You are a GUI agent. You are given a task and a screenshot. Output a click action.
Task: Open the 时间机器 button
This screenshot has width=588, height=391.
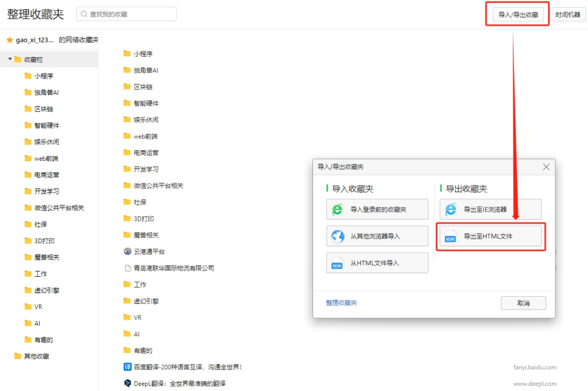click(567, 15)
